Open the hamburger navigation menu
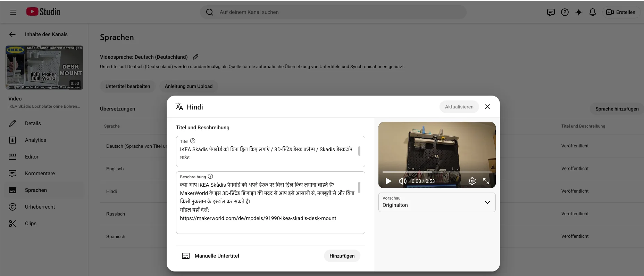The height and width of the screenshot is (276, 644). coord(13,12)
